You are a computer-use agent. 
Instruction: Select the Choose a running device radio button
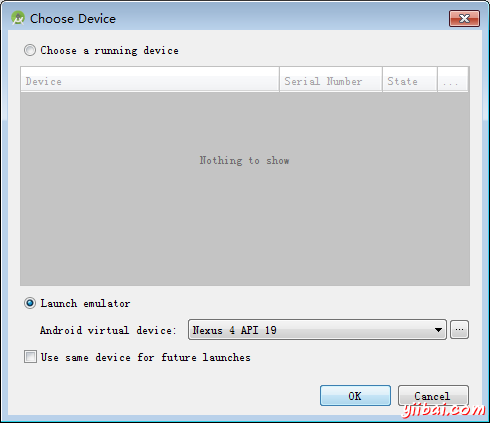click(30, 50)
